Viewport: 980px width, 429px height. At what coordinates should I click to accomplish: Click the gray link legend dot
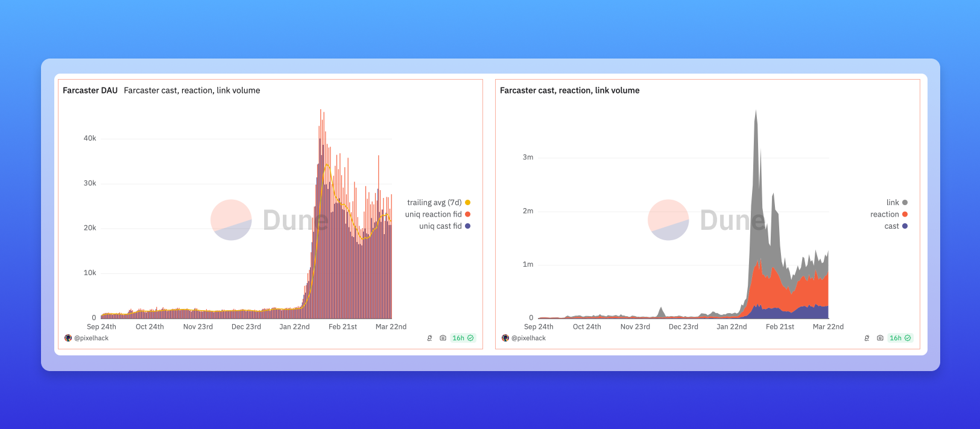coord(905,203)
